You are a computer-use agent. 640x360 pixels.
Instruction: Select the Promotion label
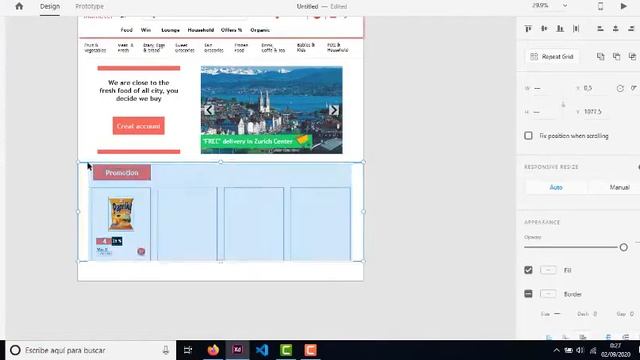[122, 173]
